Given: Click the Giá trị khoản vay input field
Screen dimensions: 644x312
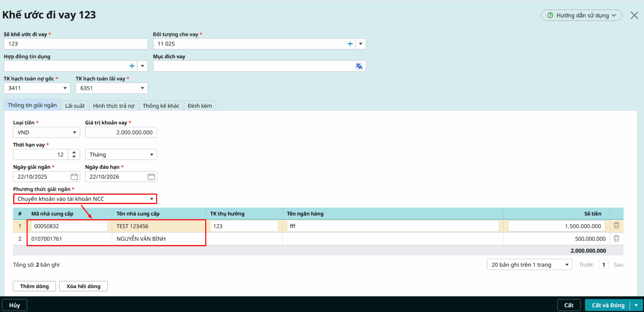Looking at the screenshot, I should tap(121, 132).
